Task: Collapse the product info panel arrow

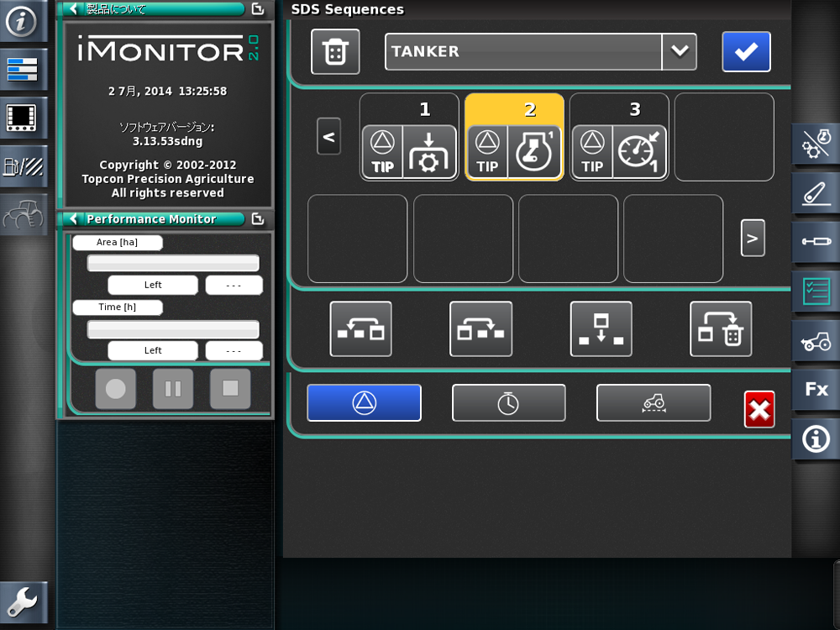Action: pyautogui.click(x=73, y=8)
